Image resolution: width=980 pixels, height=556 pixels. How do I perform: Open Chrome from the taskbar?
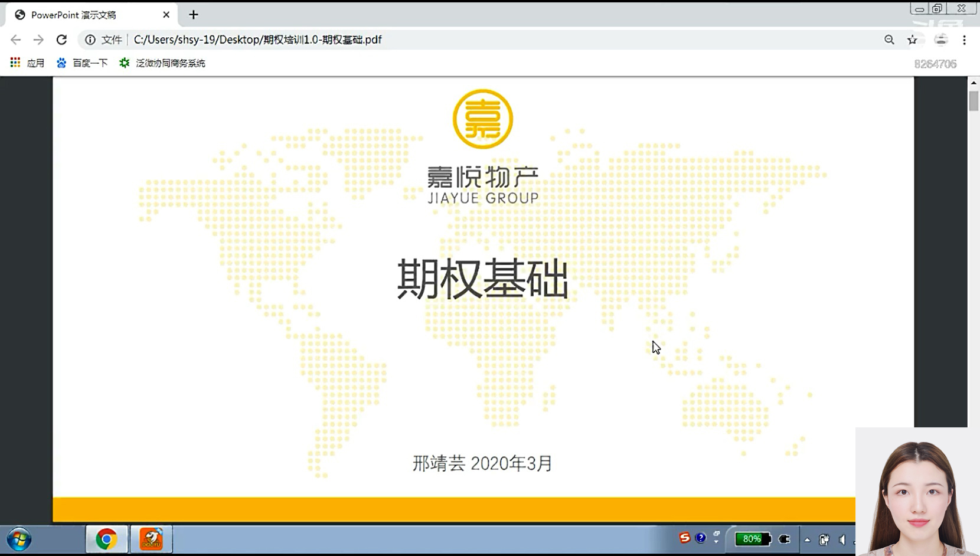(107, 539)
